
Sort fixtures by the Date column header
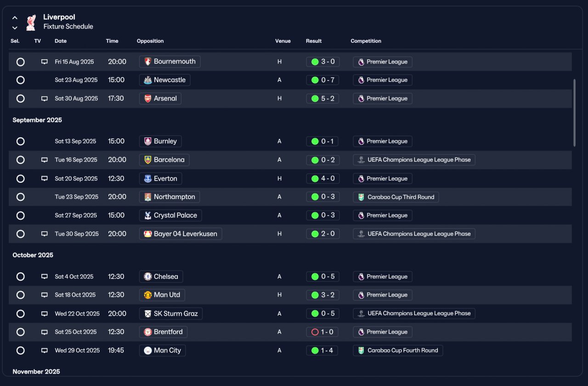pyautogui.click(x=61, y=41)
